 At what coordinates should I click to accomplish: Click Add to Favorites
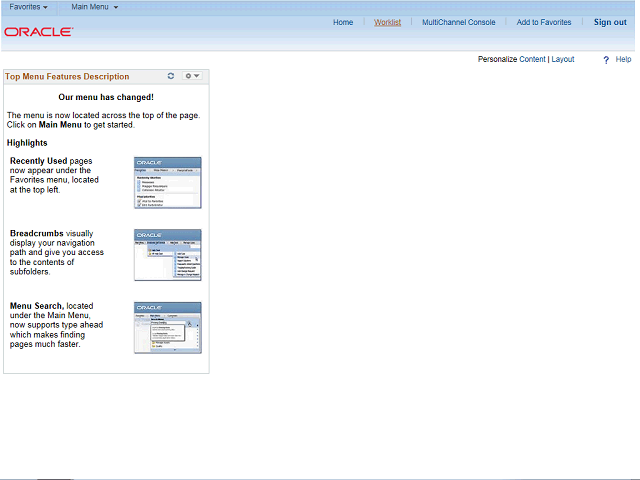click(x=544, y=22)
